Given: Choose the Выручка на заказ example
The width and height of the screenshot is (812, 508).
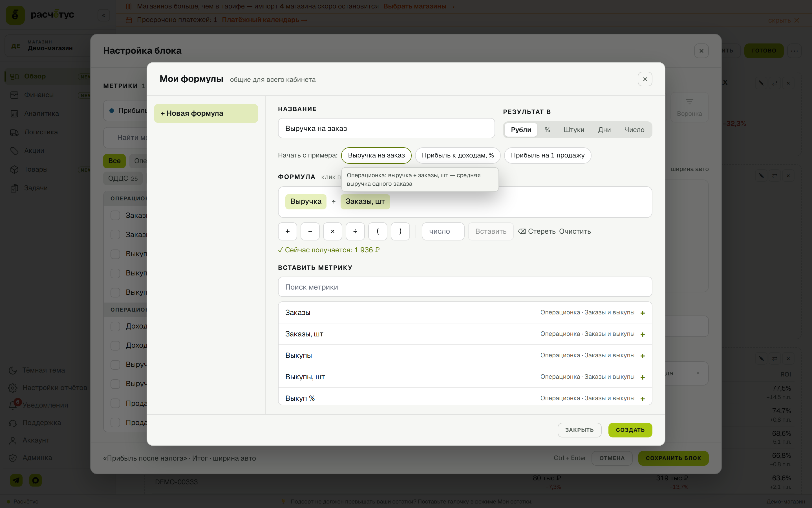Looking at the screenshot, I should tap(376, 155).
